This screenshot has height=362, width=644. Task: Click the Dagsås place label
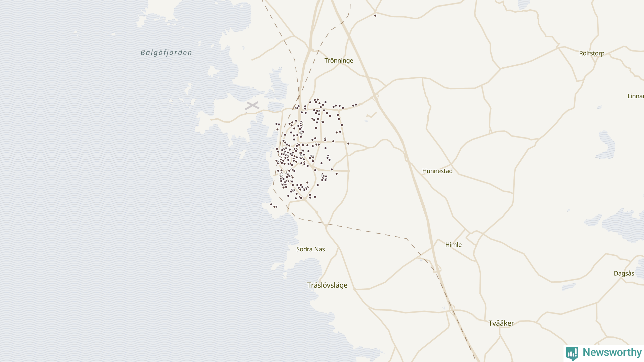coord(624,273)
